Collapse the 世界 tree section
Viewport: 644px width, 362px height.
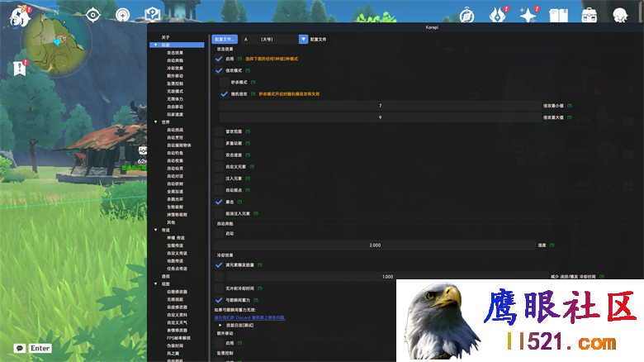pyautogui.click(x=156, y=122)
